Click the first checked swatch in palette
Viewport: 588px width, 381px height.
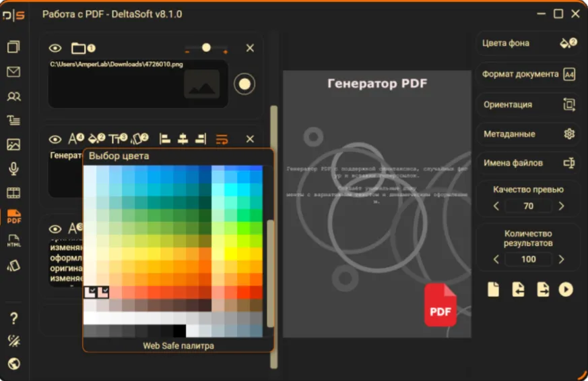[90, 293]
